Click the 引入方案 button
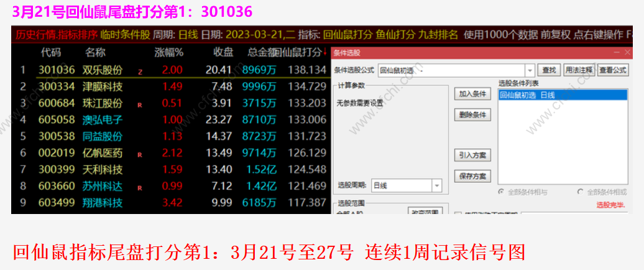Screen dimensions: 644x270 472,156
